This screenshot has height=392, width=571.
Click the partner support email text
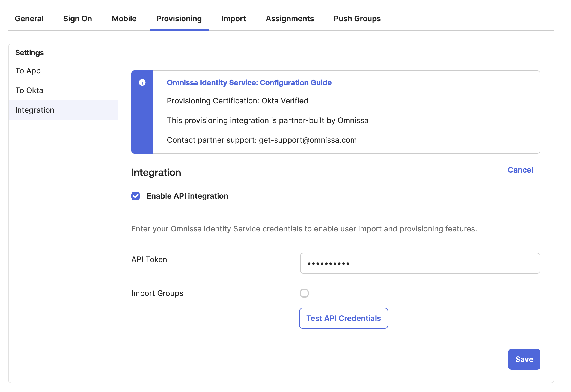pos(308,140)
